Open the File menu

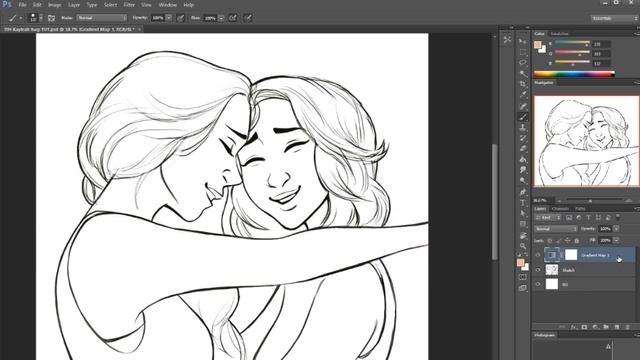click(x=22, y=5)
